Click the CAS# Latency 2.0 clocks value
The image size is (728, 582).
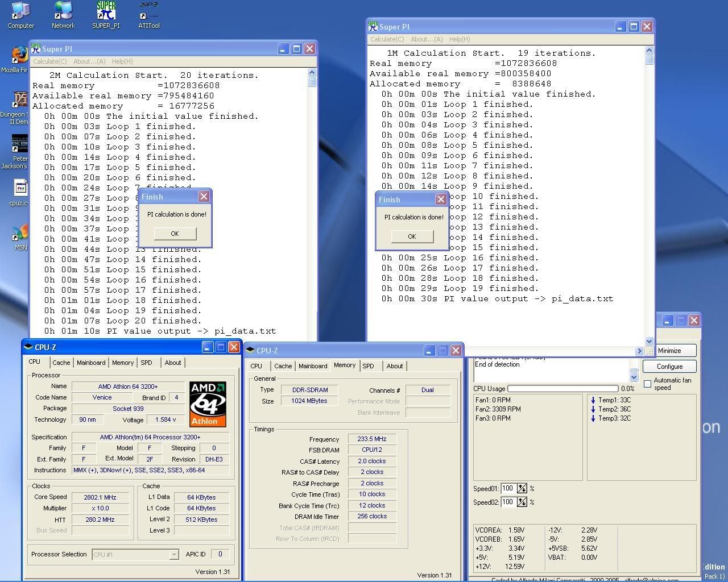(372, 462)
